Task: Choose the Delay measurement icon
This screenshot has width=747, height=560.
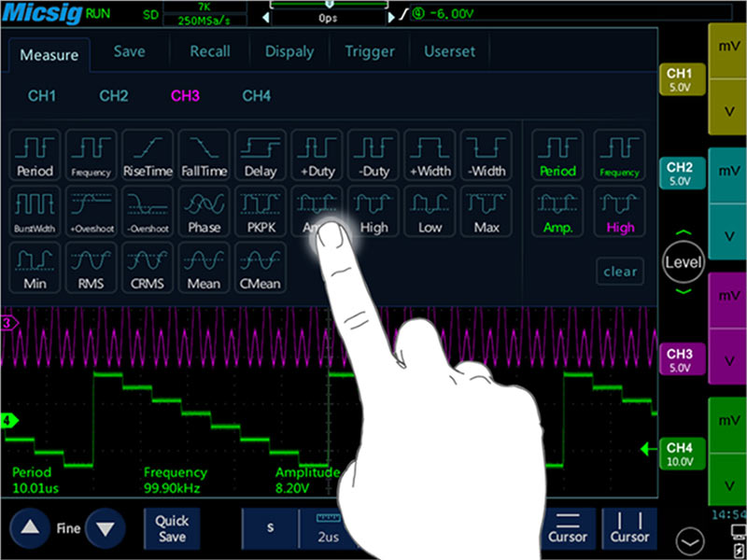Action: [261, 155]
